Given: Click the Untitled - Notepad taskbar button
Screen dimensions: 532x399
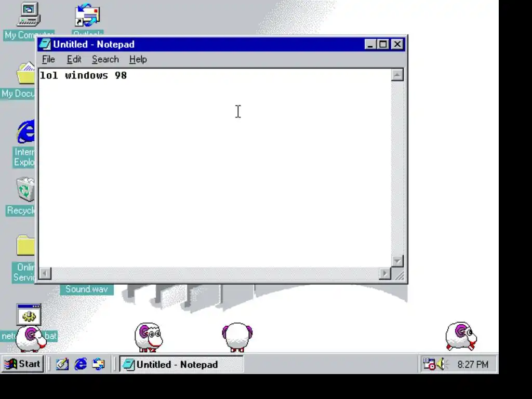Looking at the screenshot, I should click(181, 364).
